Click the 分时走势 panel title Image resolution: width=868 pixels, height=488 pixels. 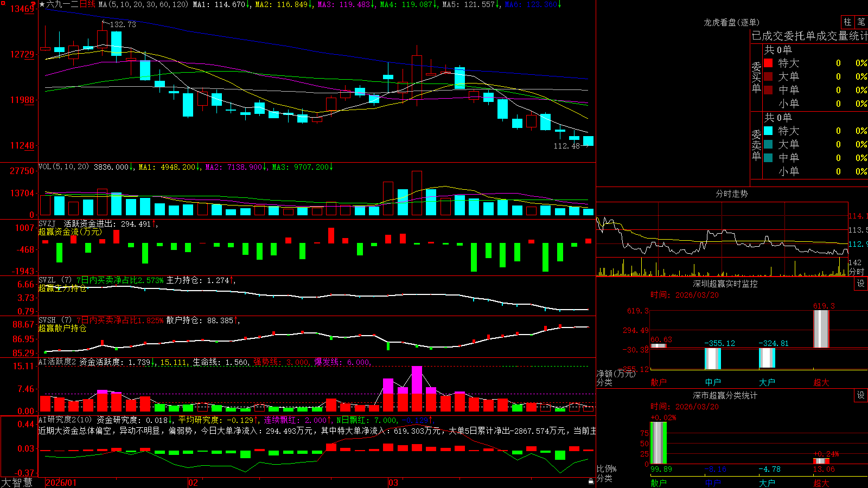point(731,194)
